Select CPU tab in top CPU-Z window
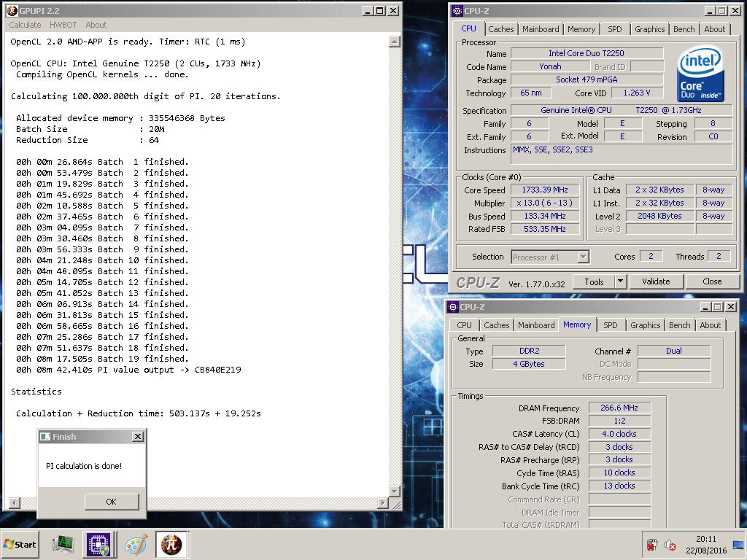747x560 pixels. coord(468,28)
